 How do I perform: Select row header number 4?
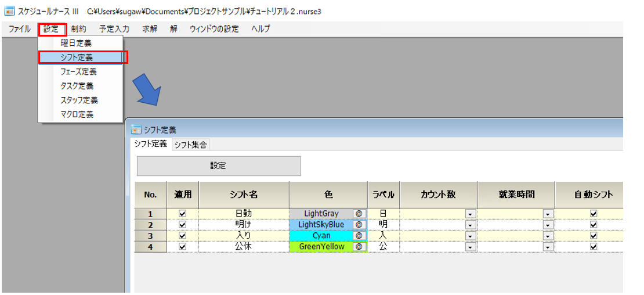[150, 247]
